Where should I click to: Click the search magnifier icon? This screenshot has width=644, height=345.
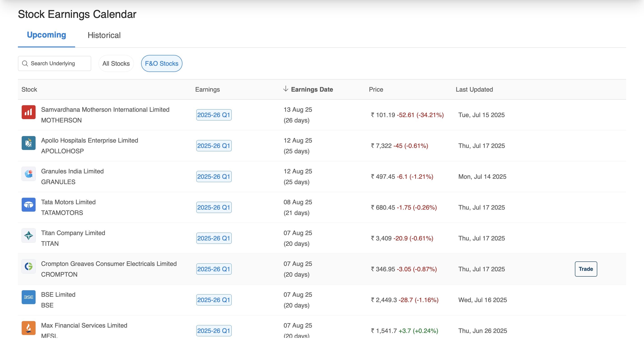click(x=25, y=63)
